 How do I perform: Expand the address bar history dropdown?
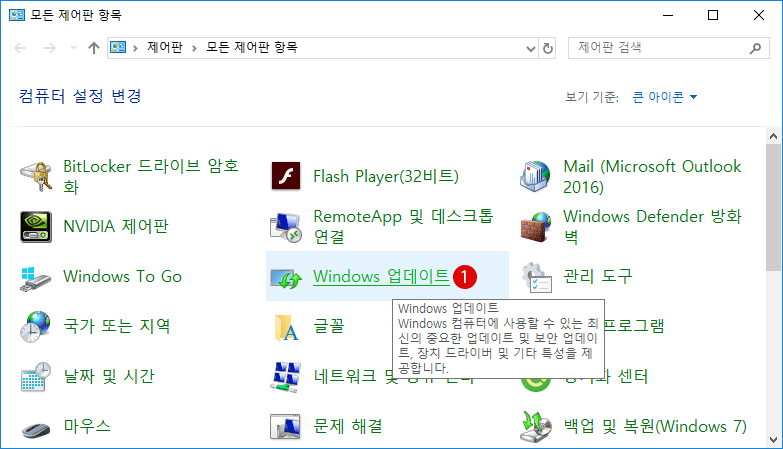click(x=531, y=48)
